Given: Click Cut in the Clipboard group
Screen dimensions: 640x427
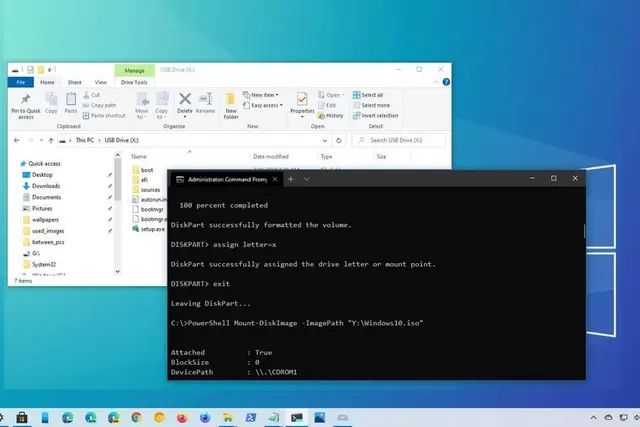Looking at the screenshot, I should [91, 95].
